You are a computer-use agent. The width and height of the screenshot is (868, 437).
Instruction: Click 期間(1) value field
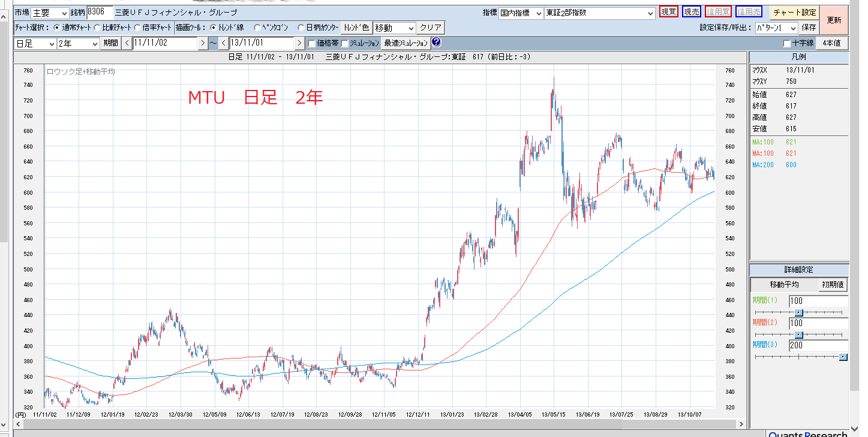[x=818, y=301]
